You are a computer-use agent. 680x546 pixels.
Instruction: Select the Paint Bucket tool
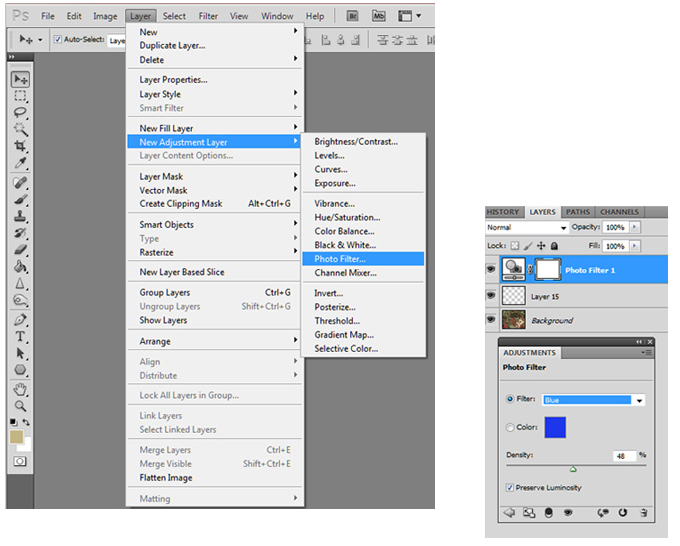click(x=20, y=266)
